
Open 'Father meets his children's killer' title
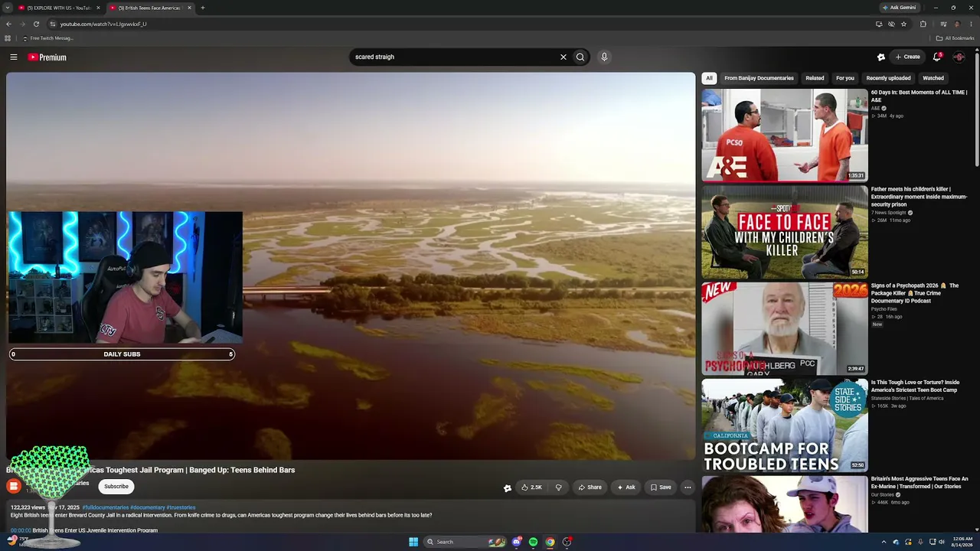919,197
